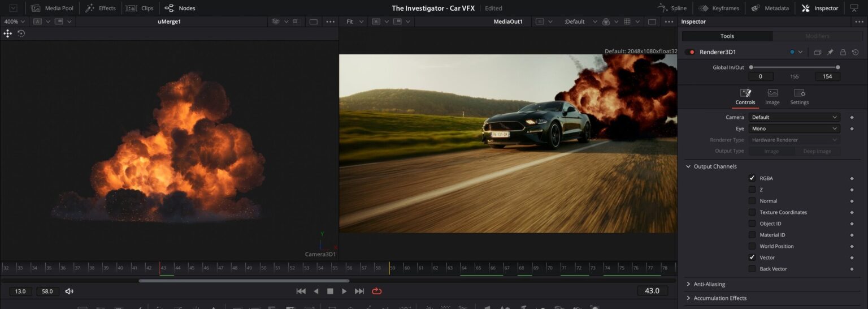Lock the Renderer3D1 tool
This screenshot has width=868, height=309.
[x=843, y=52]
